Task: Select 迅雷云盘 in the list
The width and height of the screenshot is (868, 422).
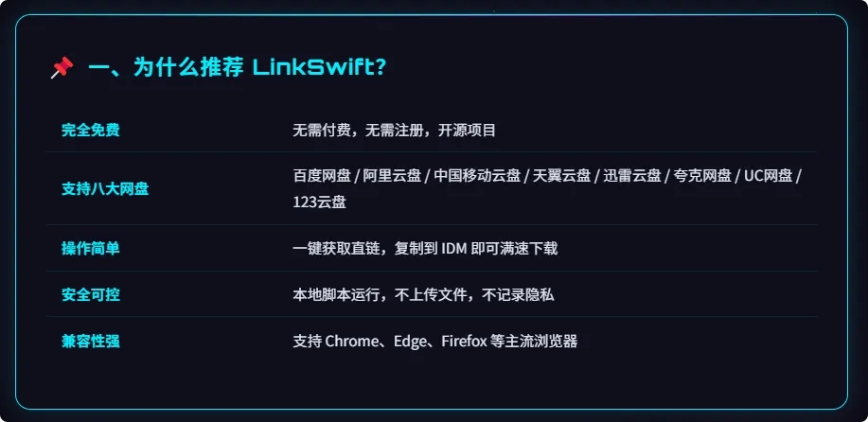Action: [632, 176]
